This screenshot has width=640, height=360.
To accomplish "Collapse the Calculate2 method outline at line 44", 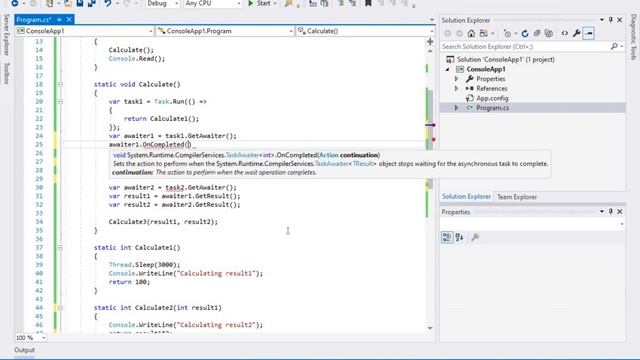I will tap(60, 308).
